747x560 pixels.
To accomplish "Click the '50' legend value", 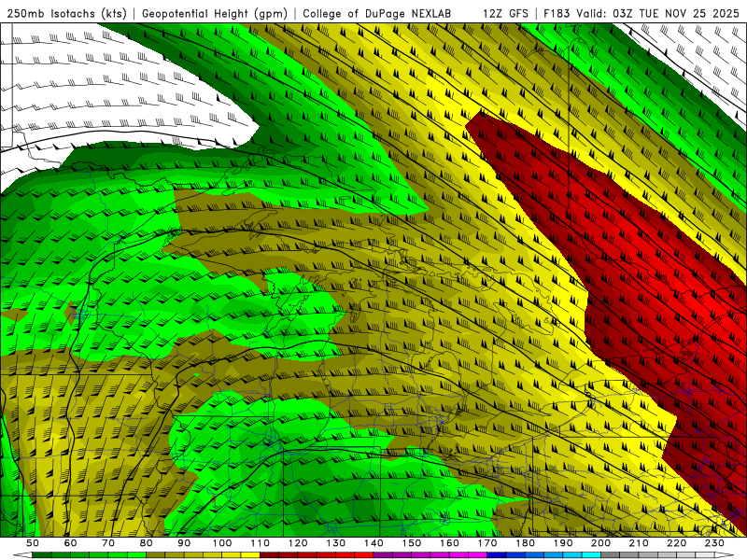I will (x=33, y=543).
